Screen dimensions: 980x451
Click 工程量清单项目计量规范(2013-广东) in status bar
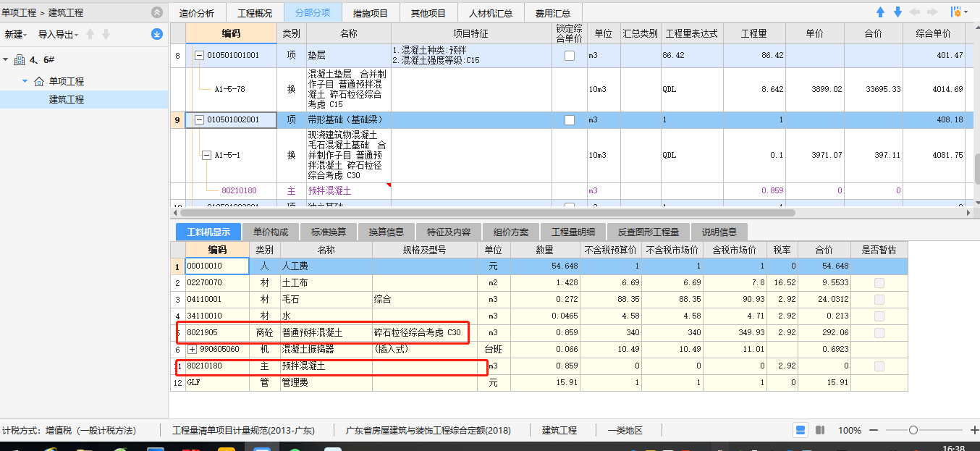tap(243, 430)
